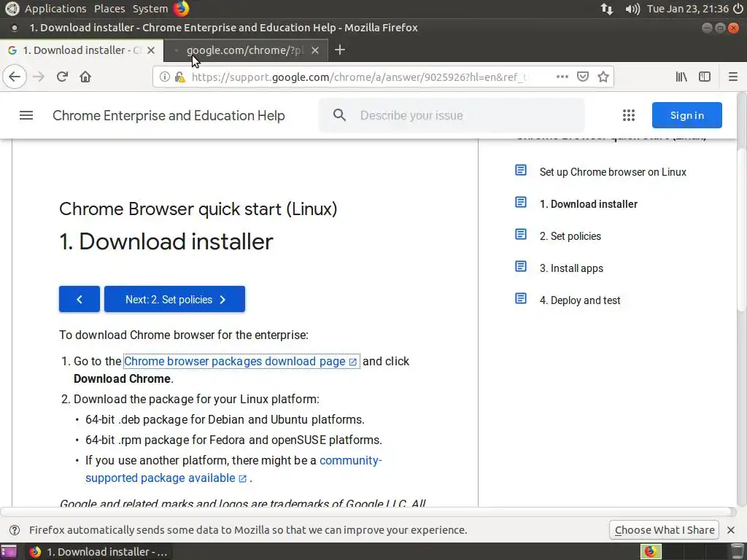The image size is (747, 560).
Task: Open '4. Deploy and test' sidebar article
Action: point(580,300)
